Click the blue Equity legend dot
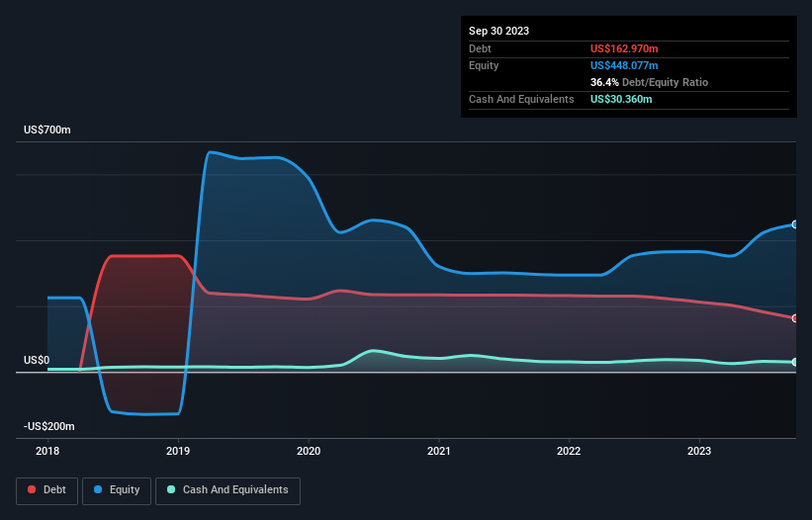The width and height of the screenshot is (812, 520). 98,489
